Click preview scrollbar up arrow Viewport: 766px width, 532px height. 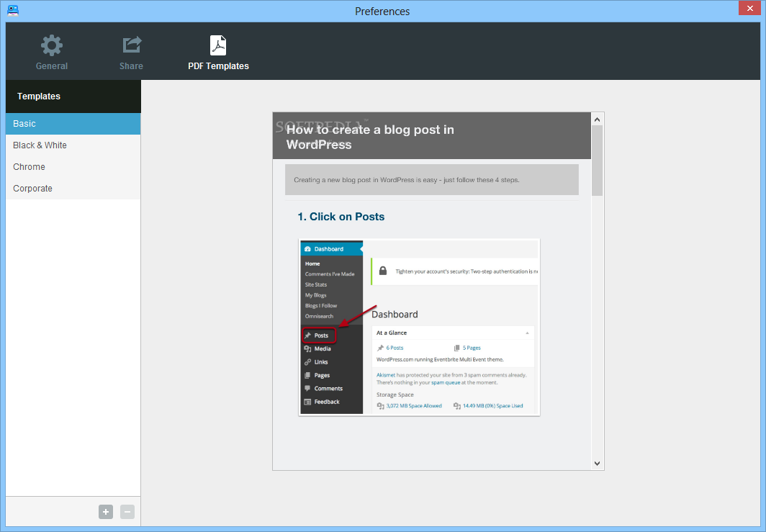click(x=597, y=120)
